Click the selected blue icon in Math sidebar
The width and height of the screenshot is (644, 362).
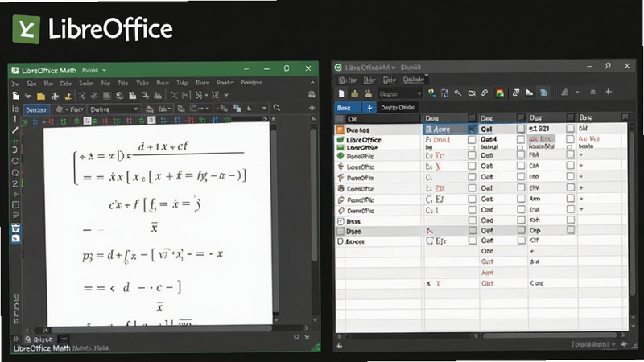click(x=15, y=228)
